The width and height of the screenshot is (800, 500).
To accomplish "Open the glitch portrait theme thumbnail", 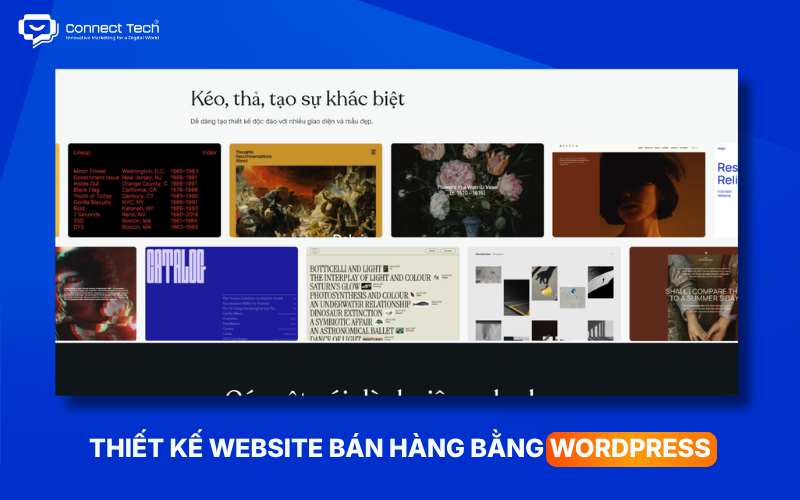I will [x=96, y=294].
